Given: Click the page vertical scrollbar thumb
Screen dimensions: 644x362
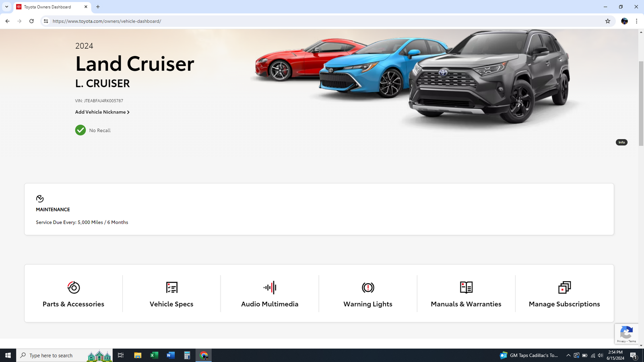Looking at the screenshot, I should point(641,103).
